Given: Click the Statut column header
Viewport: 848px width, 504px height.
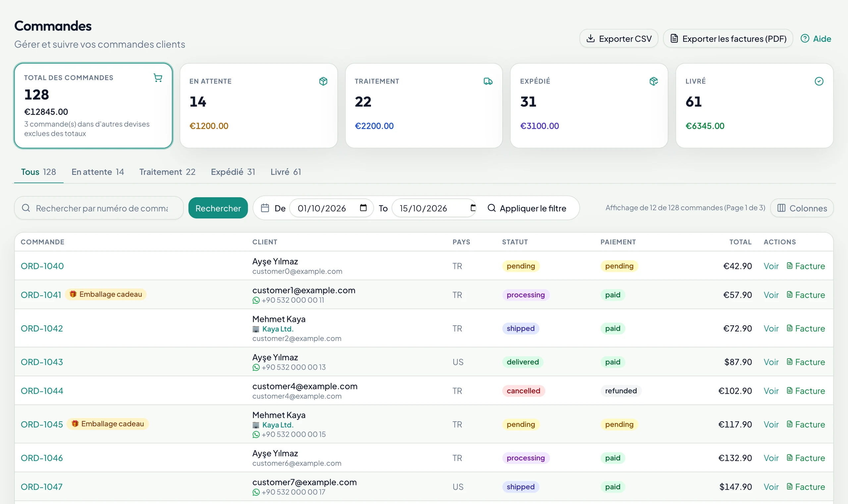Looking at the screenshot, I should (x=515, y=242).
